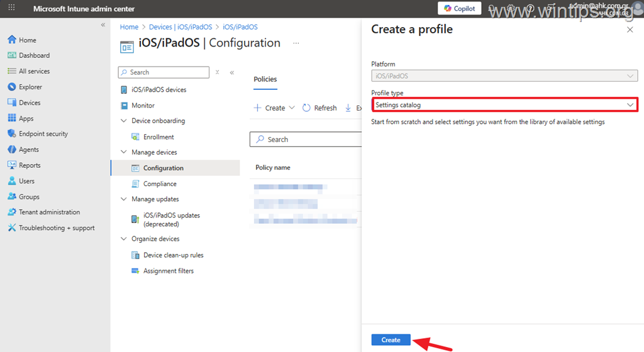This screenshot has height=352, width=644.
Task: Go to Endpoint security section
Action: (x=43, y=134)
